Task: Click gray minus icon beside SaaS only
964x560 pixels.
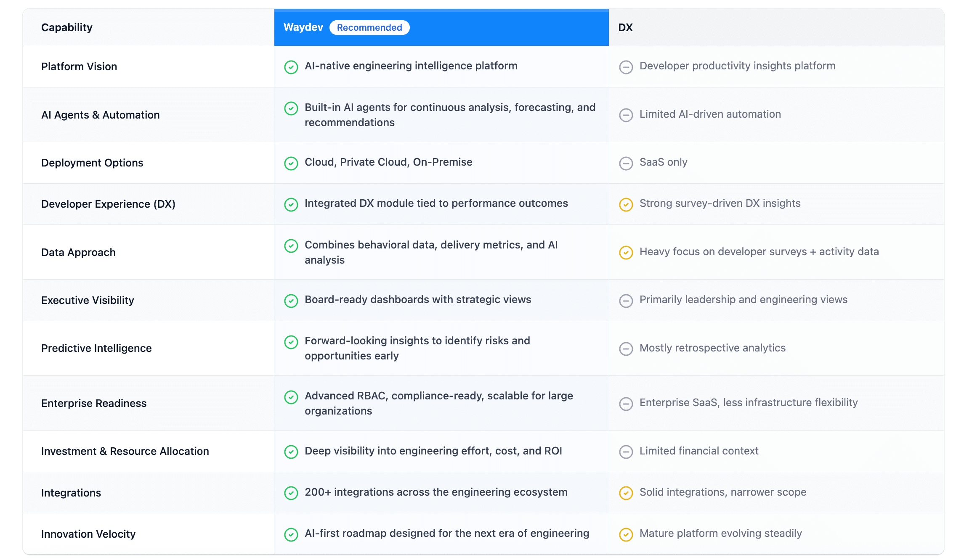Action: [626, 163]
